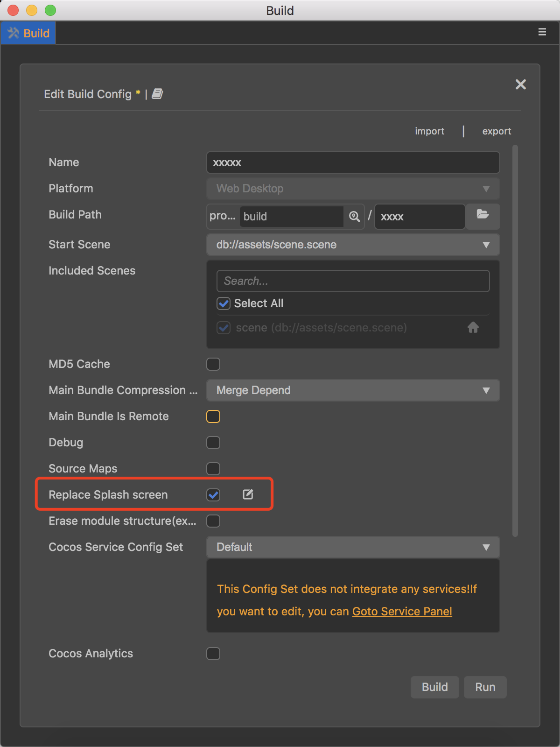The width and height of the screenshot is (560, 747).
Task: Uncheck Replace Splash screen
Action: tap(213, 495)
